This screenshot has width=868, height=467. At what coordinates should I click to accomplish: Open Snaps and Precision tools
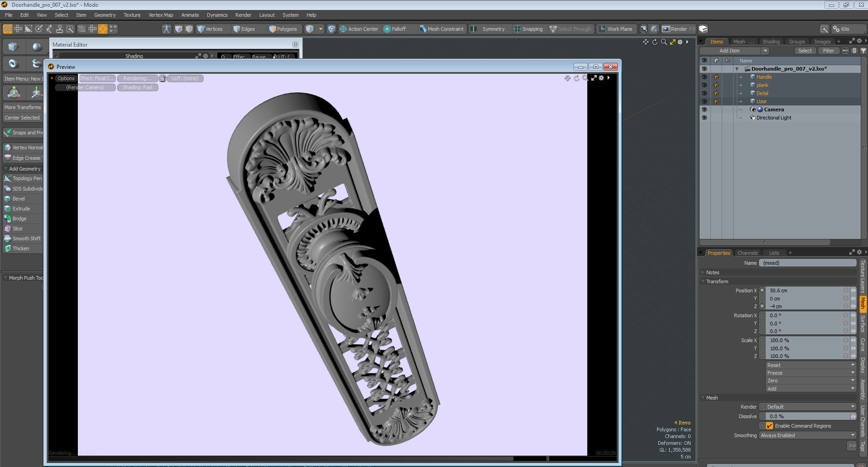pyautogui.click(x=23, y=133)
